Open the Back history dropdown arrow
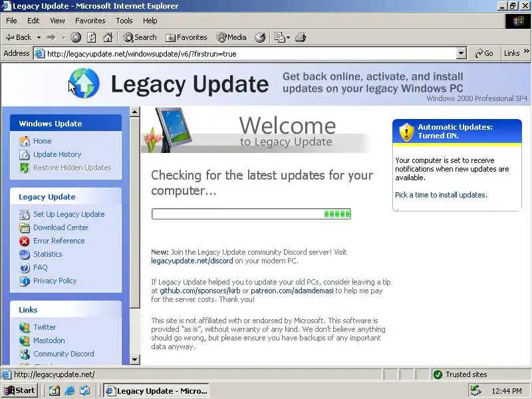 tap(39, 37)
